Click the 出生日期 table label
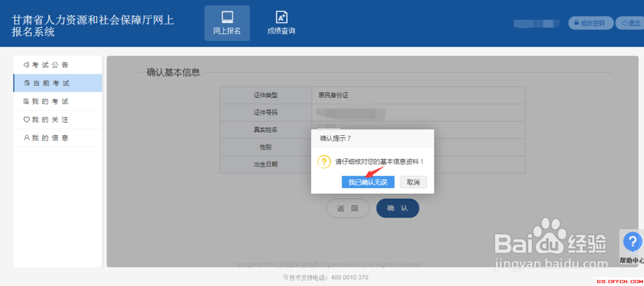644x286 pixels. [x=266, y=164]
